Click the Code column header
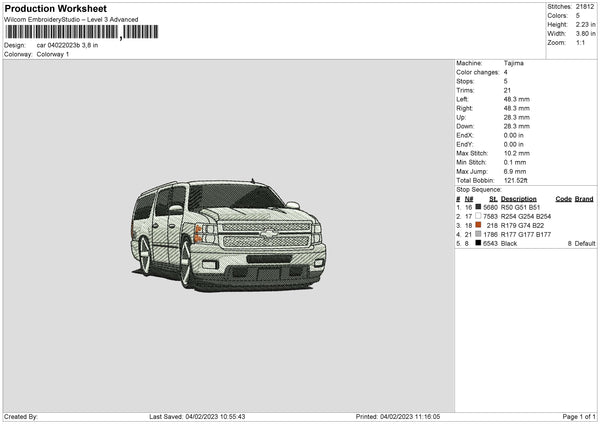The height and width of the screenshot is (424, 600). tap(563, 198)
